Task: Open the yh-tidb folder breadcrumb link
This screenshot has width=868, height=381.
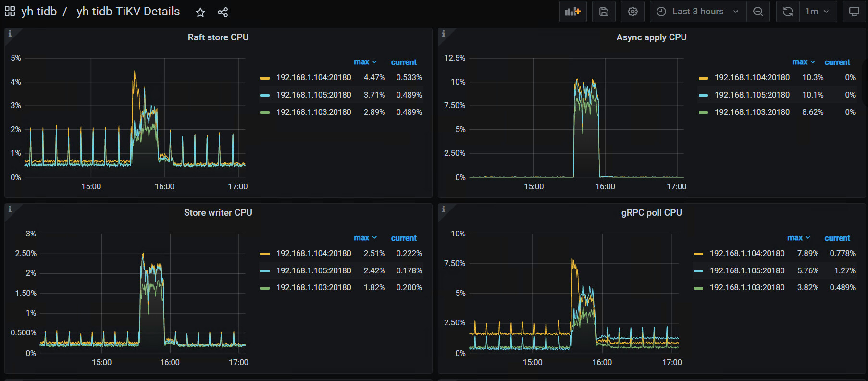Action: click(39, 12)
